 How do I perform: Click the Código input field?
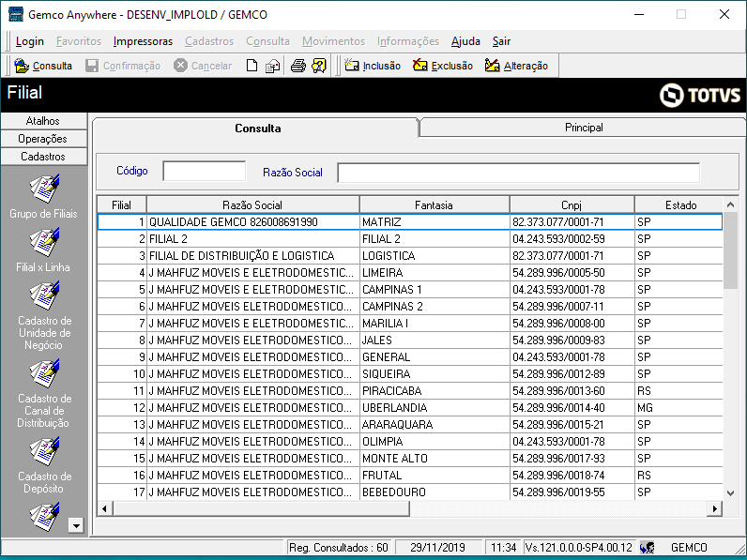pyautogui.click(x=205, y=171)
